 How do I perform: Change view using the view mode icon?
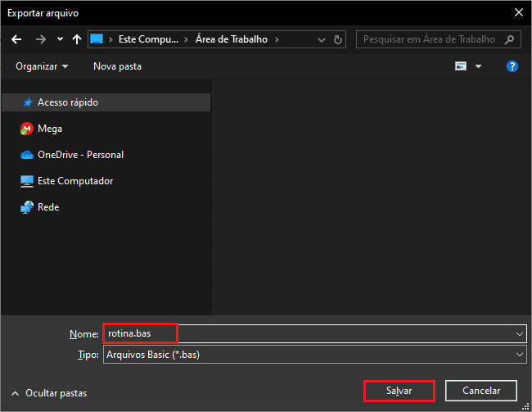[x=461, y=66]
